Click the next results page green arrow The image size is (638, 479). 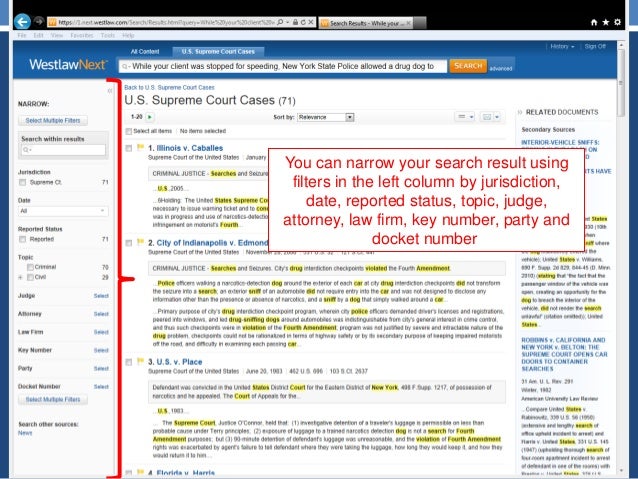tap(149, 117)
